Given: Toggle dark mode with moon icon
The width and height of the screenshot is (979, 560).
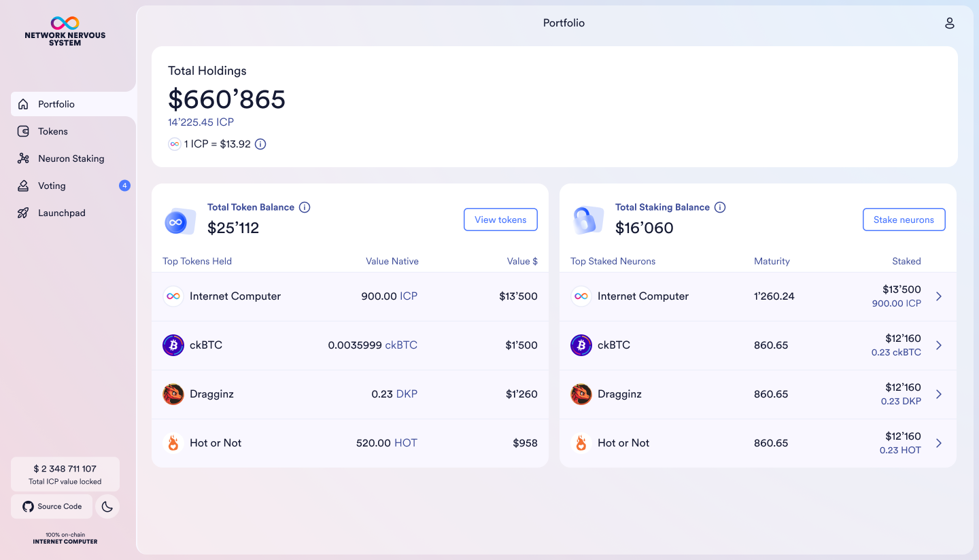Looking at the screenshot, I should tap(107, 506).
